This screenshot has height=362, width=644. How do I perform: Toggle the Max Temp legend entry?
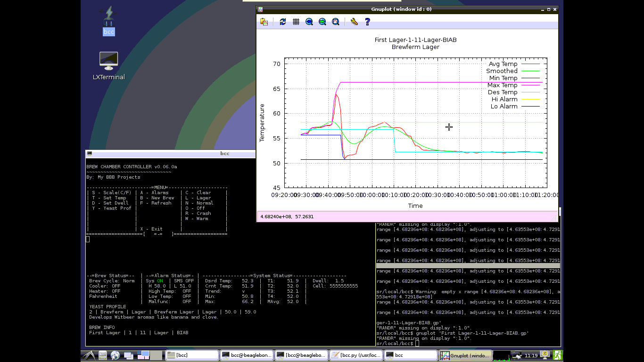click(x=513, y=85)
